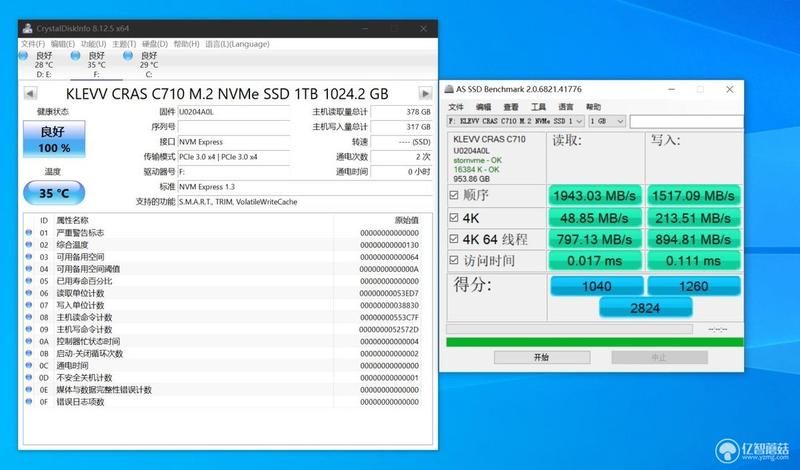Toggle the 访问时间 access time checkbox

coord(454,261)
